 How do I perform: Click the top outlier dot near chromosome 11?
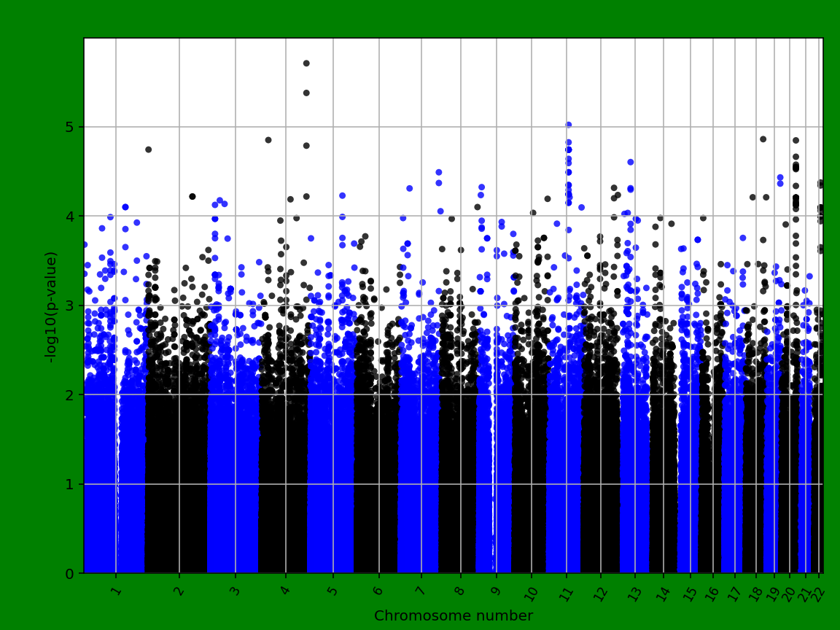(568, 123)
